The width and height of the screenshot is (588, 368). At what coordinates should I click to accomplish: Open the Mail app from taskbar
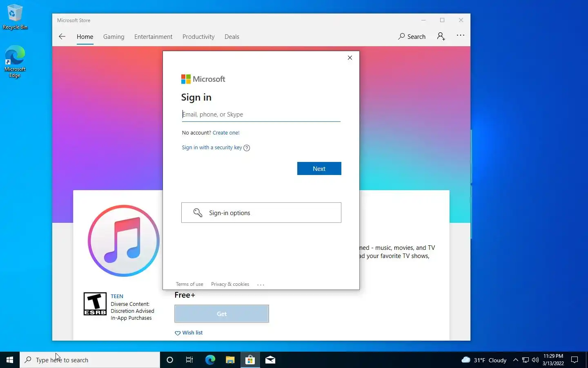(x=270, y=360)
